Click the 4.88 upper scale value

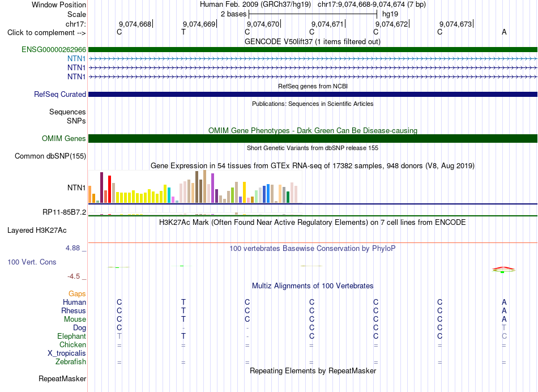click(x=72, y=248)
